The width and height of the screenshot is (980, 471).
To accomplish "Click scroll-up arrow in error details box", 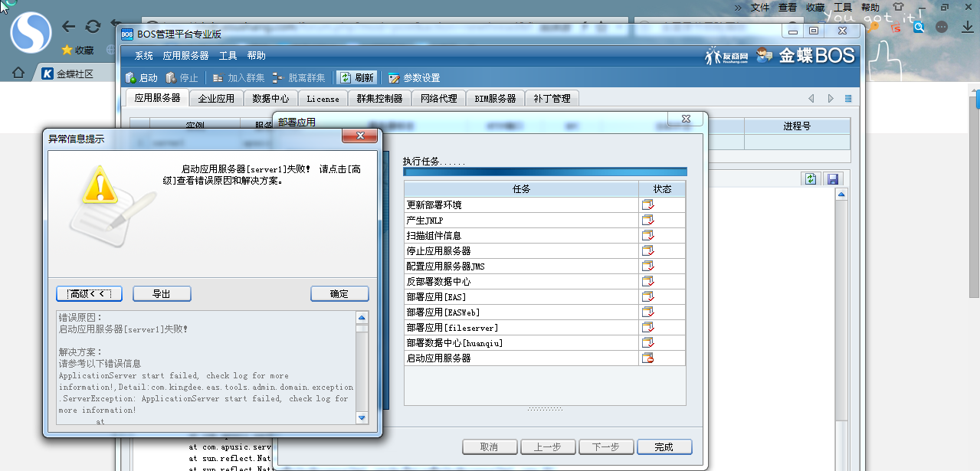I will (x=362, y=317).
